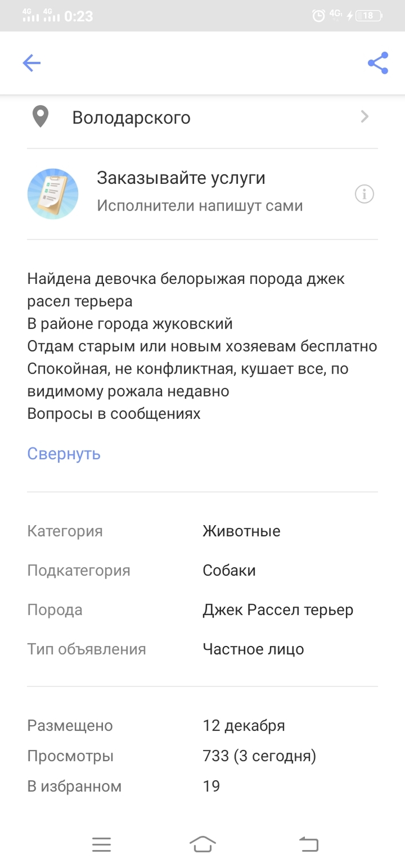Open the services clipboard icon
Viewport: 405px width, 868px height.
(x=53, y=194)
